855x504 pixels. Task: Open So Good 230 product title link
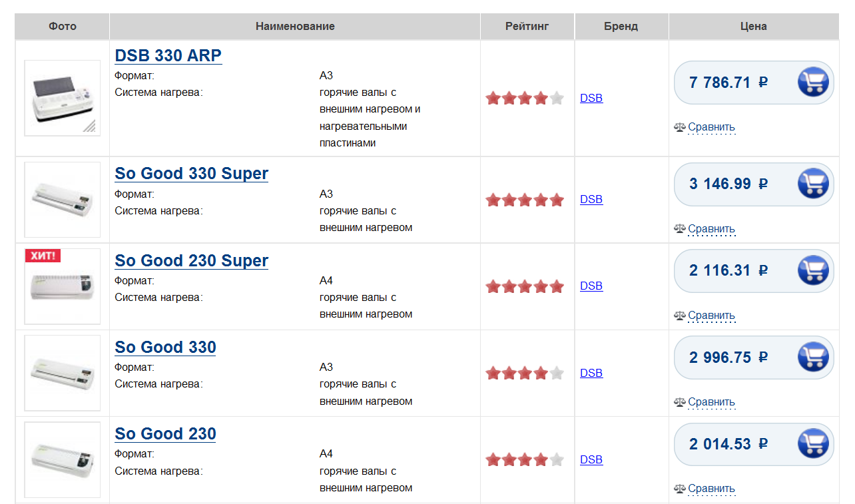(166, 433)
